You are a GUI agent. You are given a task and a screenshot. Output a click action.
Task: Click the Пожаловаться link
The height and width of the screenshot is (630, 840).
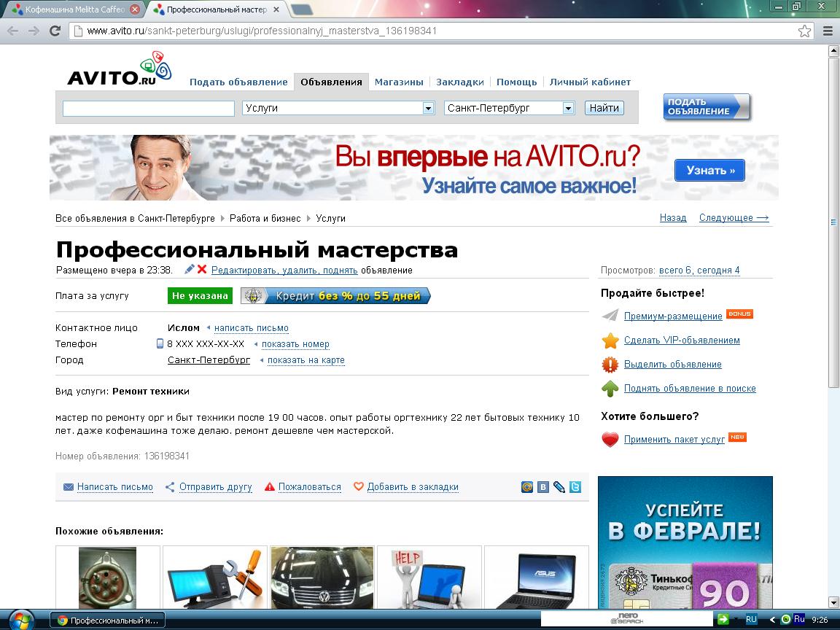click(310, 487)
